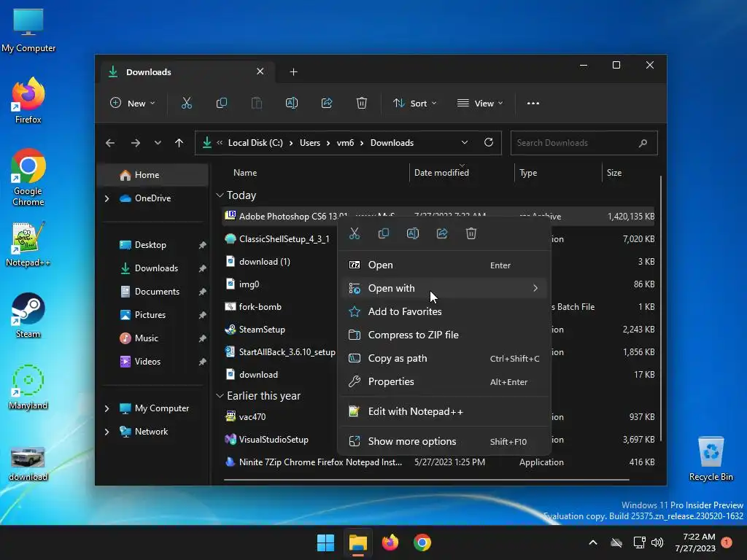Click Paste icon in Explorer toolbar
Screen dimensions: 747x560
point(256,103)
